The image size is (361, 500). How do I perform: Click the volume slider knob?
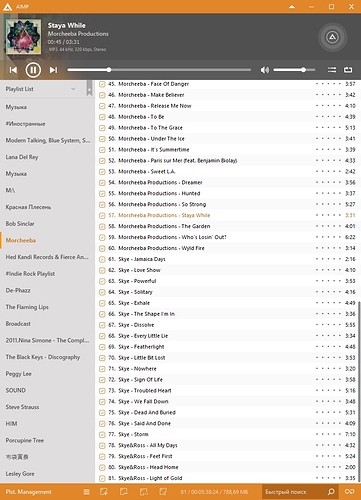[x=303, y=70]
